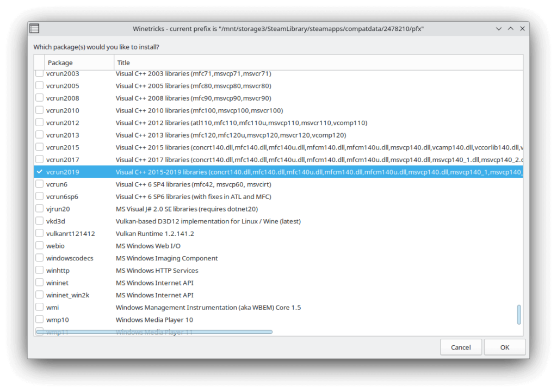
Task: Tick the webio checkbox
Action: [39, 245]
